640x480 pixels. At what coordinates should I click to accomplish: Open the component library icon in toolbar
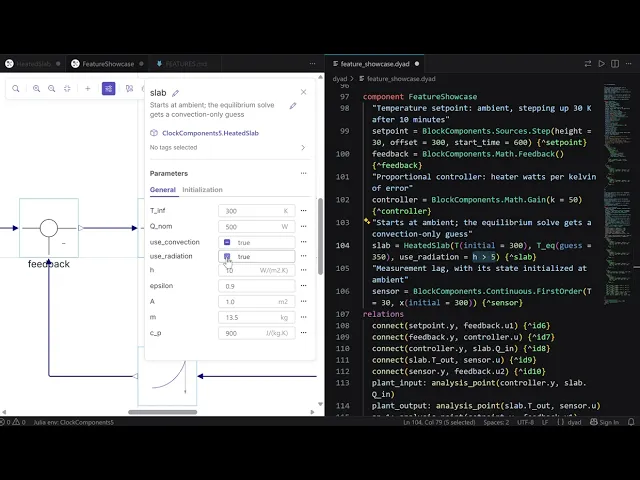point(129,89)
